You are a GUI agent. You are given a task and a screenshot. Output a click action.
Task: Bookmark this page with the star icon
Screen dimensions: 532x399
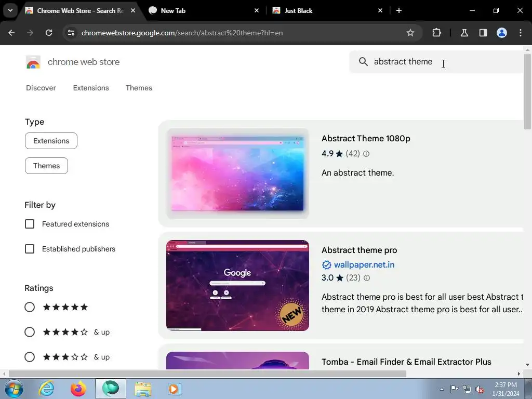coord(410,33)
